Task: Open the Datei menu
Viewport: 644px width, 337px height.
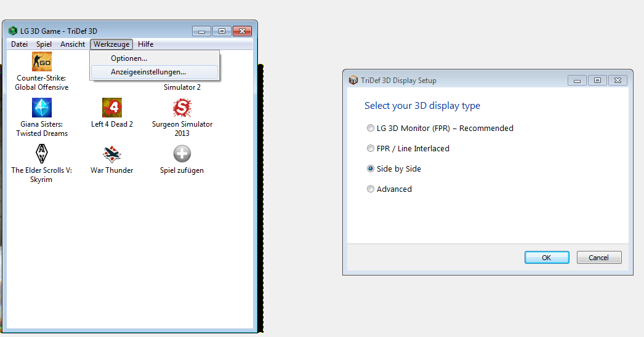Action: click(x=19, y=44)
